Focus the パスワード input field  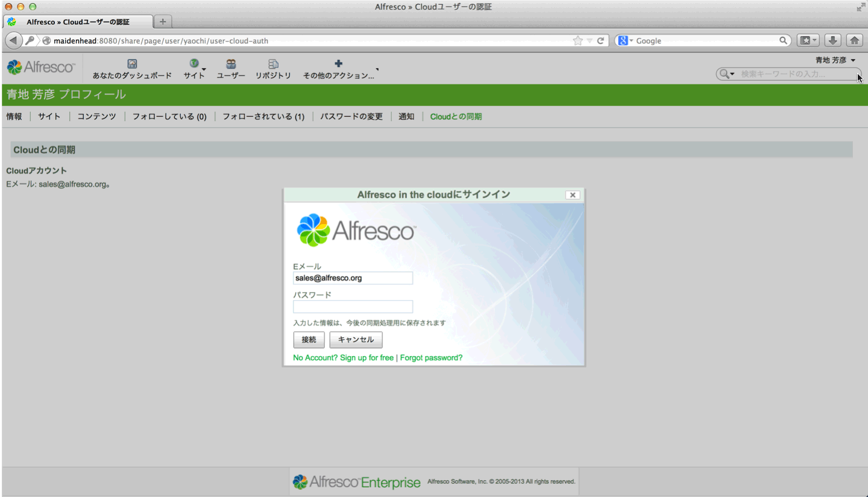point(353,307)
